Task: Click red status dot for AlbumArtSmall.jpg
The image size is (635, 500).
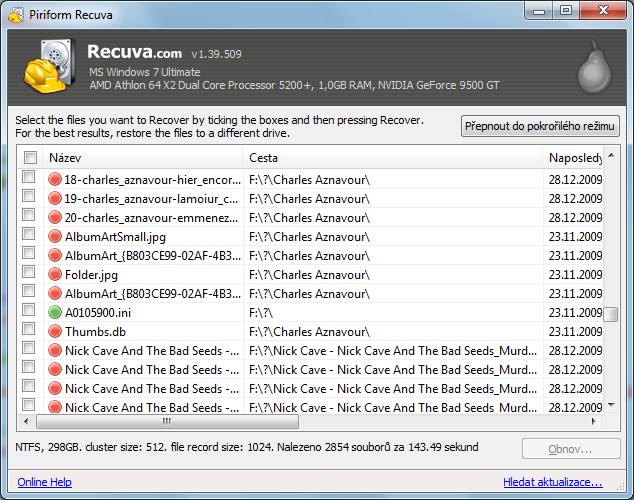Action: [55, 236]
